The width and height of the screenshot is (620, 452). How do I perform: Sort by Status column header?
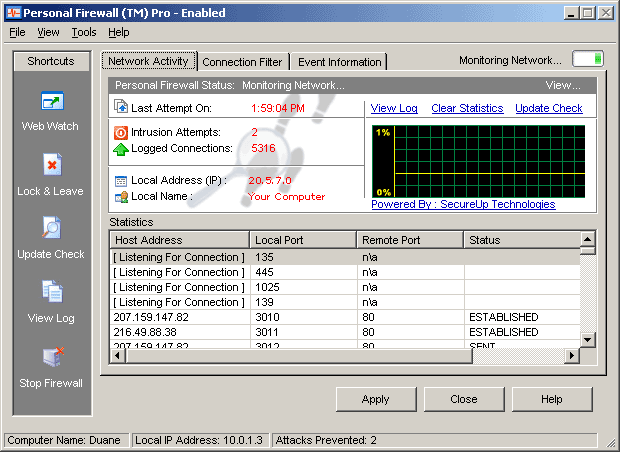[x=522, y=240]
